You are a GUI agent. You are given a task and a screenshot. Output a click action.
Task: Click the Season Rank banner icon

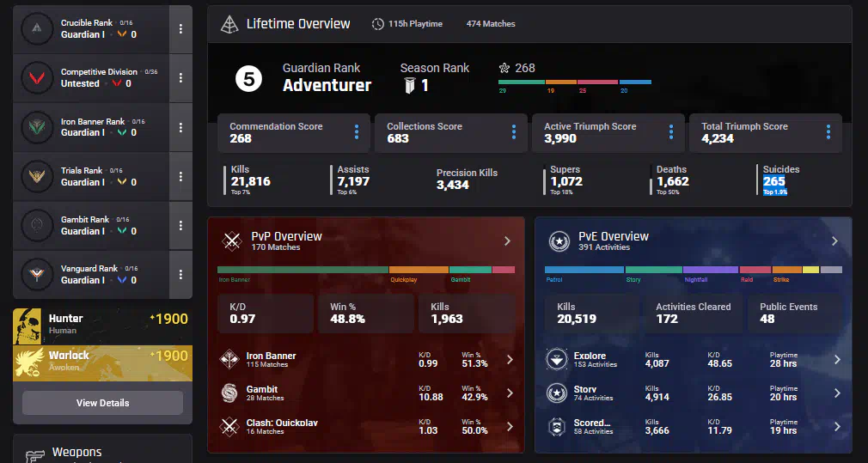click(x=410, y=86)
